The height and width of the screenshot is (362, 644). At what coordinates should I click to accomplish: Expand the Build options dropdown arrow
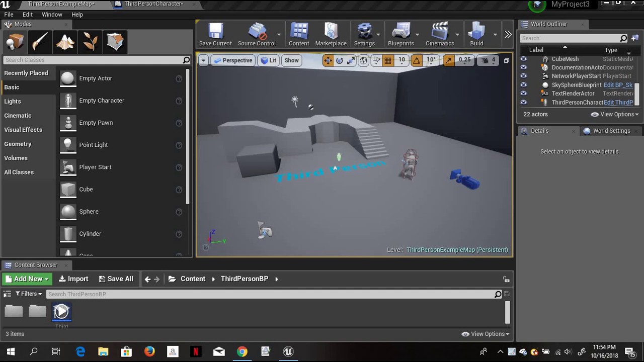(495, 35)
